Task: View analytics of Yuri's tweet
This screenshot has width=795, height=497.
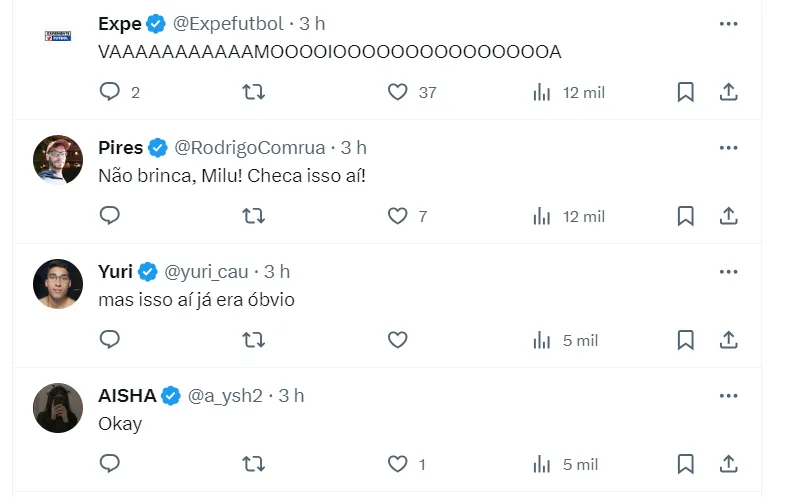Action: tap(543, 340)
